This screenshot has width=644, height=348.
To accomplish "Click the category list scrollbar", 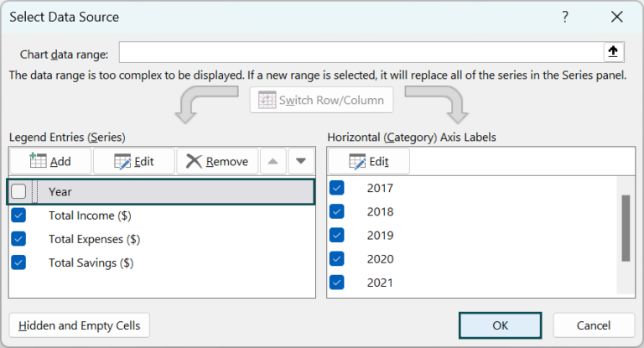I will pyautogui.click(x=625, y=228).
